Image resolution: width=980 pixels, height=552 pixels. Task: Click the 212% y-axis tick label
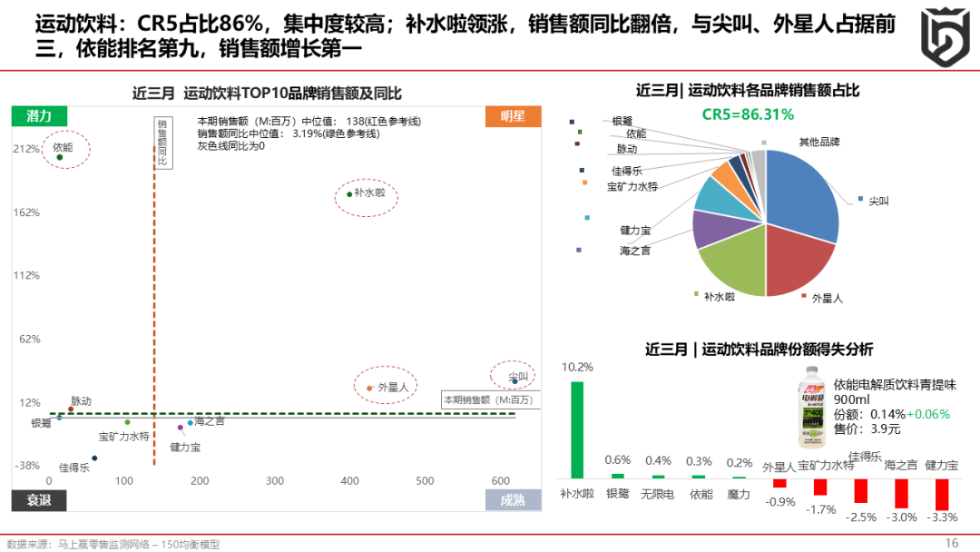26,149
